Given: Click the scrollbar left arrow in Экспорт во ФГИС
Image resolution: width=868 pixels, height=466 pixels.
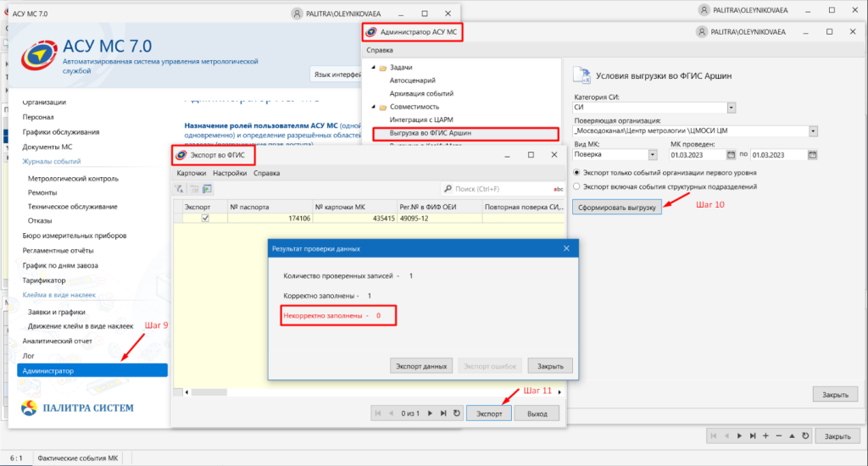Looking at the screenshot, I should [x=186, y=392].
